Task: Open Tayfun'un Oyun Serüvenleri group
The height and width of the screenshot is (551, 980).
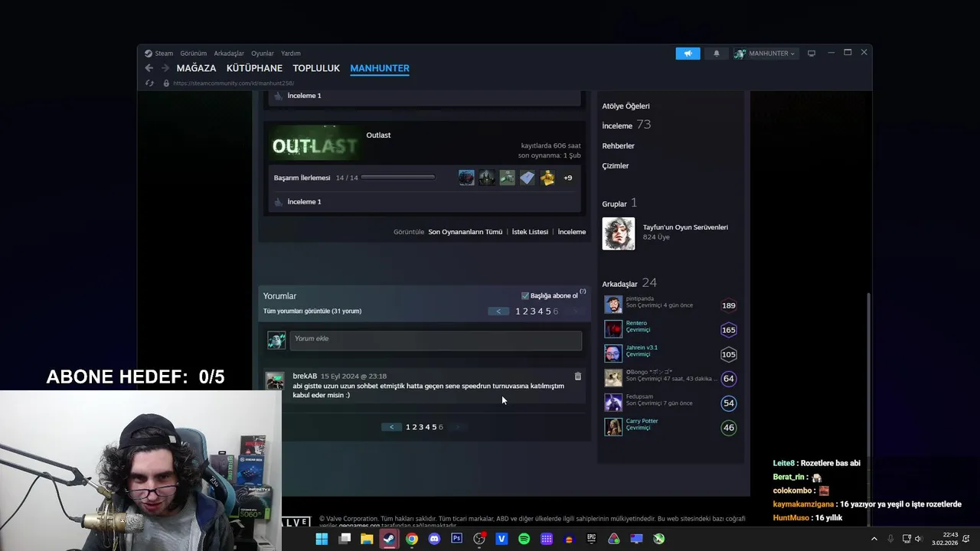Action: 685,227
